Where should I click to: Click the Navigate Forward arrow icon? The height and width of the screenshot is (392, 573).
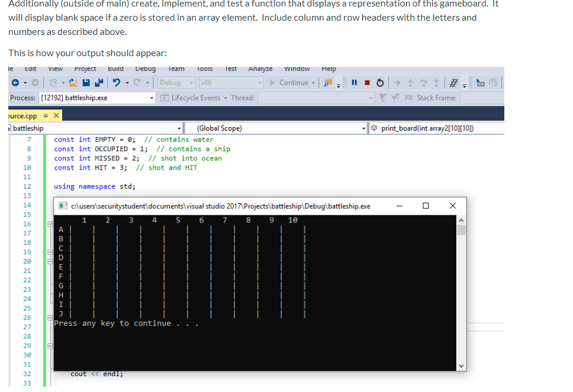(35, 83)
